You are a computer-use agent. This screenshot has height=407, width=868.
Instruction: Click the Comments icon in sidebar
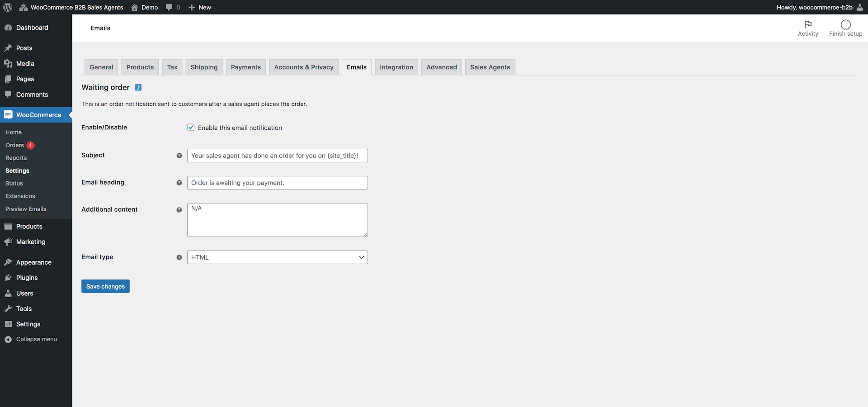click(8, 95)
